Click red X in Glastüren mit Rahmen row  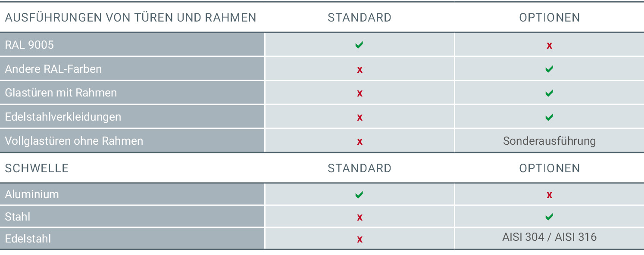click(x=360, y=93)
